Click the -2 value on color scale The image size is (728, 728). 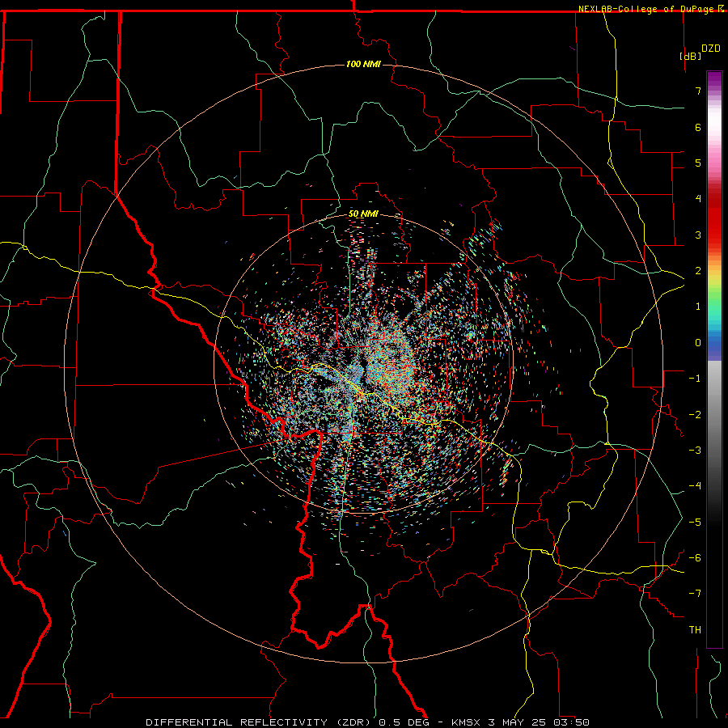pyautogui.click(x=695, y=415)
